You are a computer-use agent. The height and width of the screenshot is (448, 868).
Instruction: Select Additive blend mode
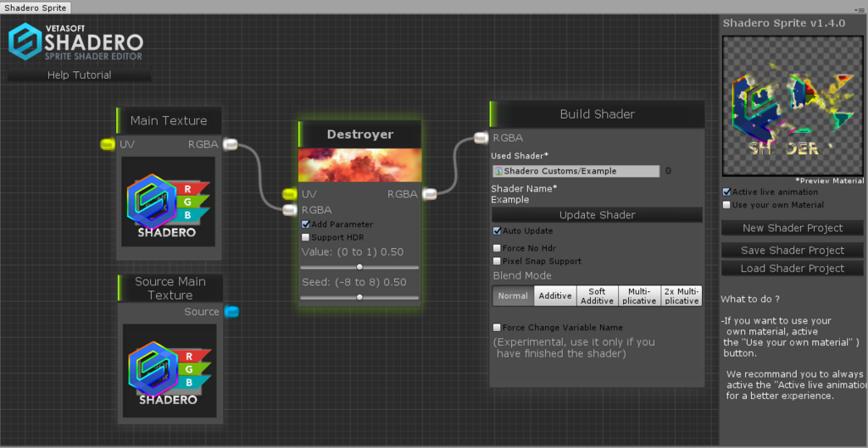point(555,296)
